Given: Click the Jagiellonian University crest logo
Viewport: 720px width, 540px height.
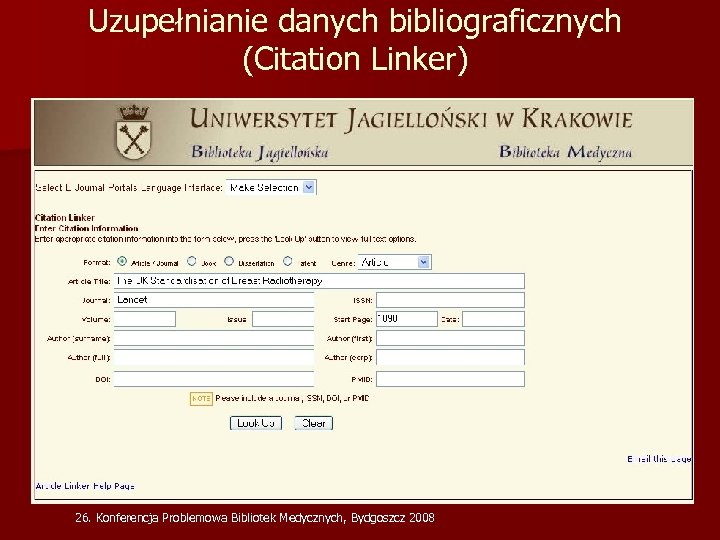Looking at the screenshot, I should 134,132.
